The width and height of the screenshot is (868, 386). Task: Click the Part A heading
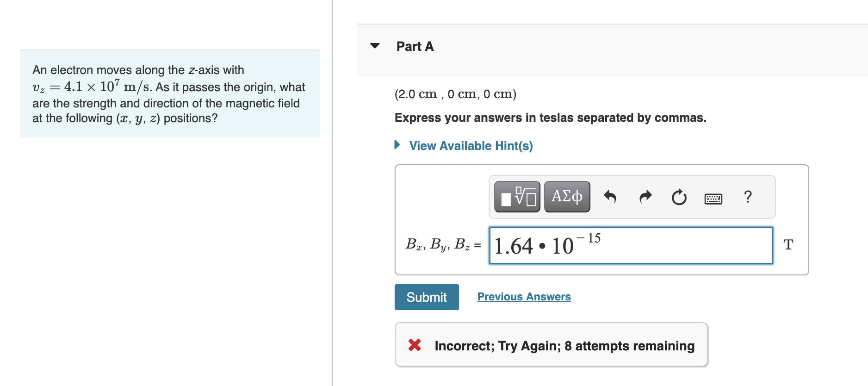[x=414, y=46]
